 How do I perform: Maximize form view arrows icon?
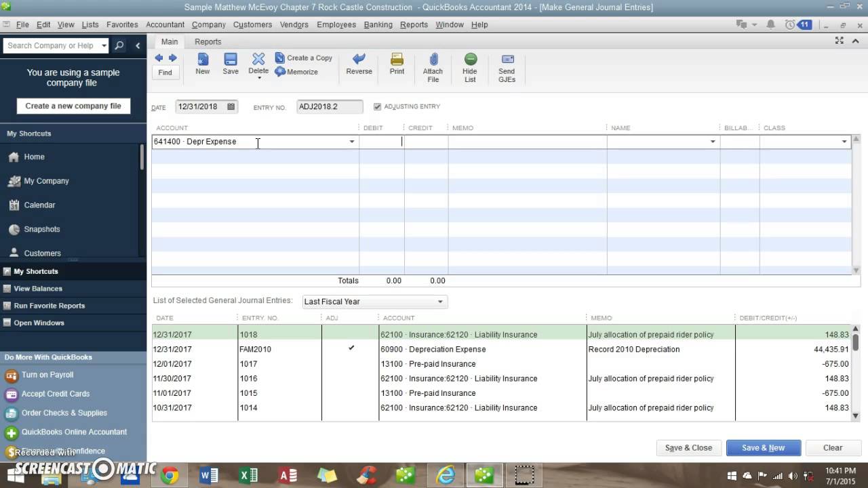[x=840, y=41]
